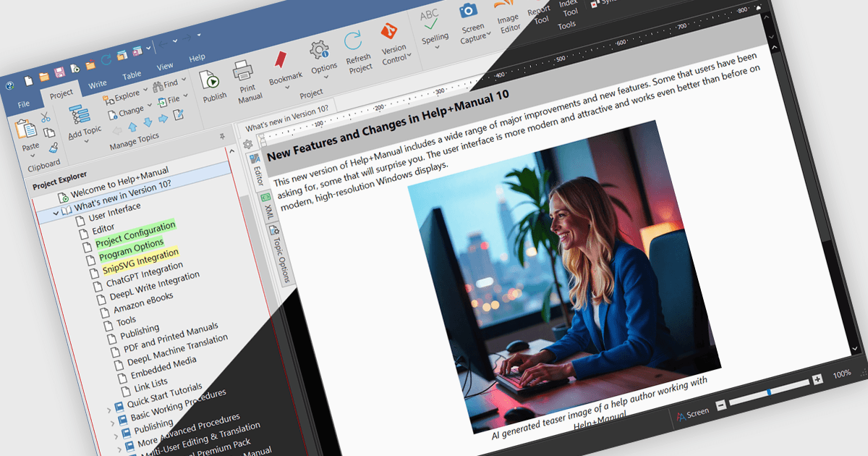868x456 pixels.
Task: Click the Screen mode button in status bar
Action: [x=692, y=414]
